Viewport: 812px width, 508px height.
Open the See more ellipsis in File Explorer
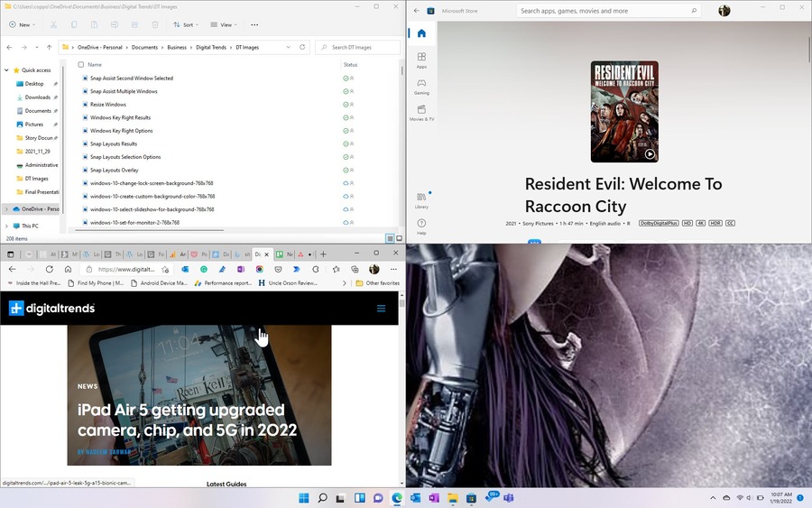point(254,25)
